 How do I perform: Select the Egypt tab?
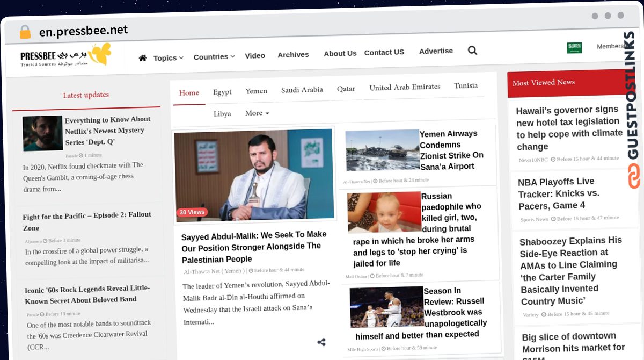pyautogui.click(x=222, y=92)
